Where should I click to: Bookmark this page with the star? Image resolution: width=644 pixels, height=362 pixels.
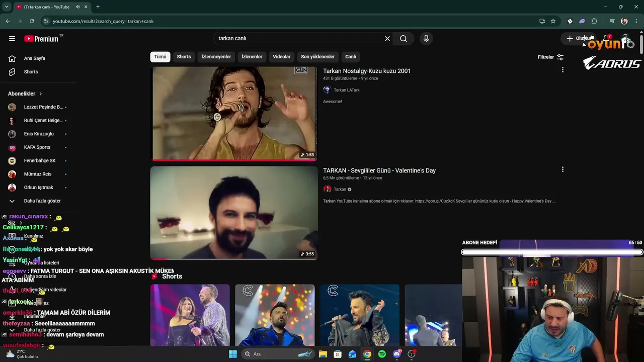[x=553, y=21]
